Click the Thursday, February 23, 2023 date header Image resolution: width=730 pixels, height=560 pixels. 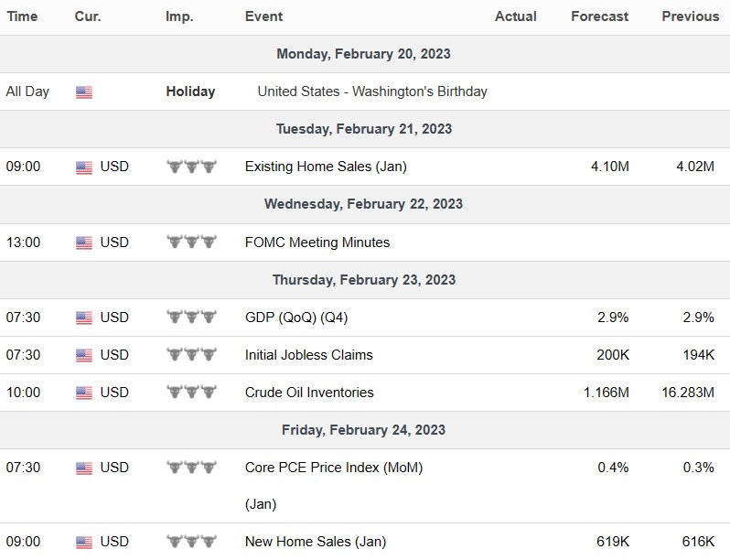point(364,280)
